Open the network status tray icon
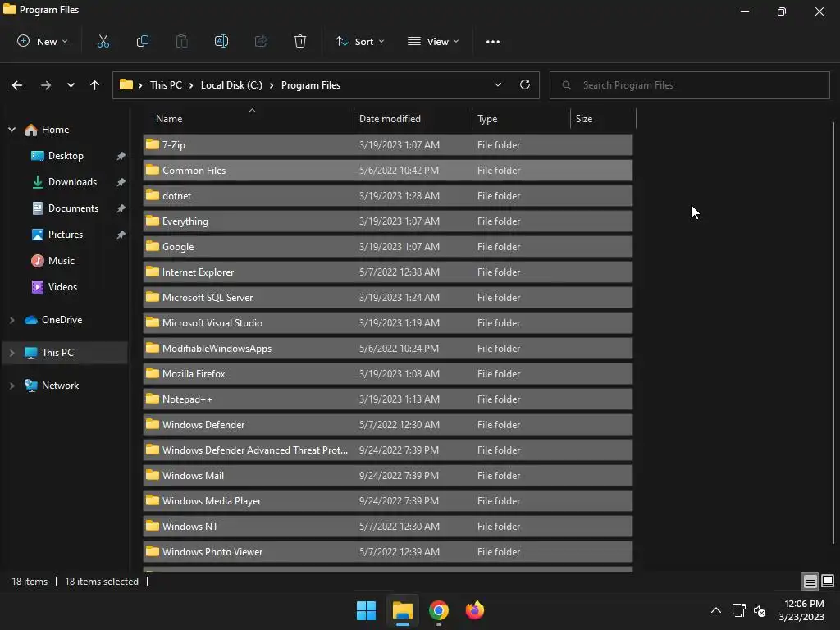Viewport: 840px width, 630px height. click(739, 610)
